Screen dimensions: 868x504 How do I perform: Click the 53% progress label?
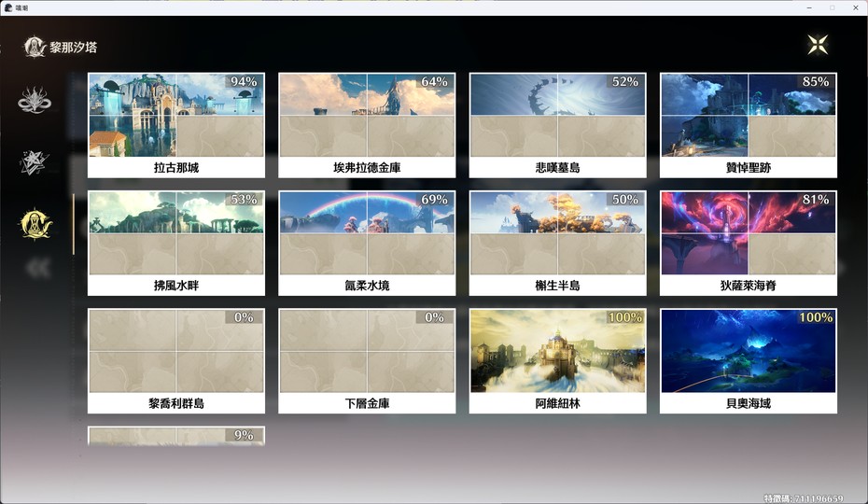point(245,200)
